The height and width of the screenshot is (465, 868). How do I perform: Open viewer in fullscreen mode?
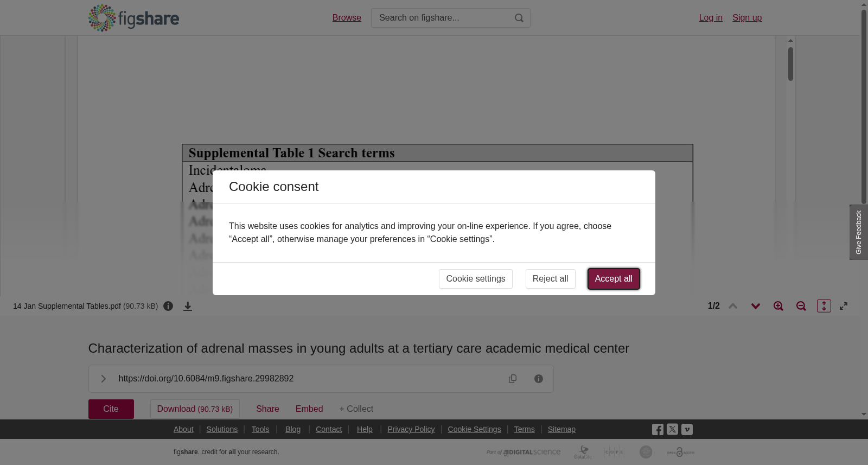pos(844,306)
